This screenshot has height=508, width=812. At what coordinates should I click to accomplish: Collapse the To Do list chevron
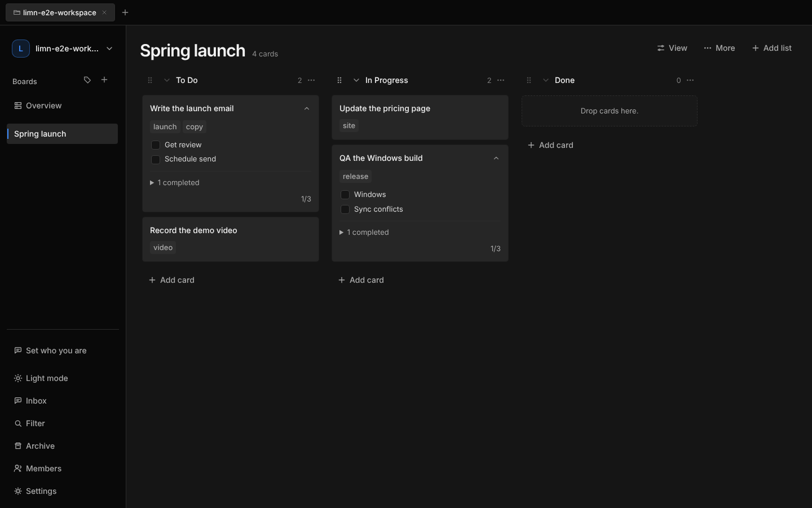pos(167,80)
